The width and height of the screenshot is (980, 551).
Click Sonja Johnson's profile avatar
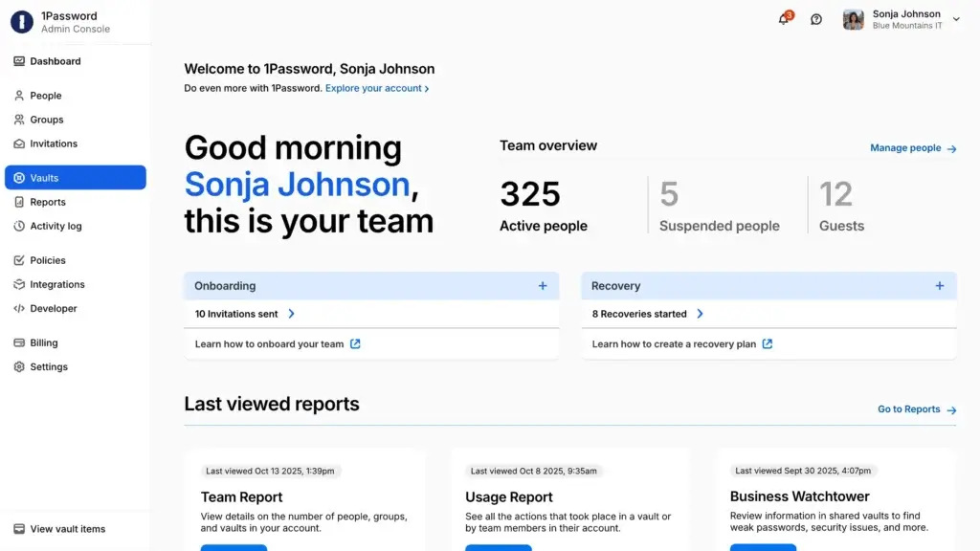tap(853, 20)
